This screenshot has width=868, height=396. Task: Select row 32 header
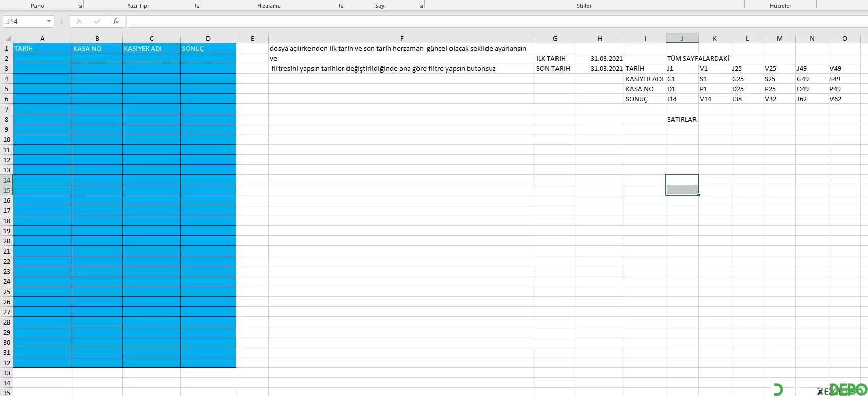pos(7,363)
